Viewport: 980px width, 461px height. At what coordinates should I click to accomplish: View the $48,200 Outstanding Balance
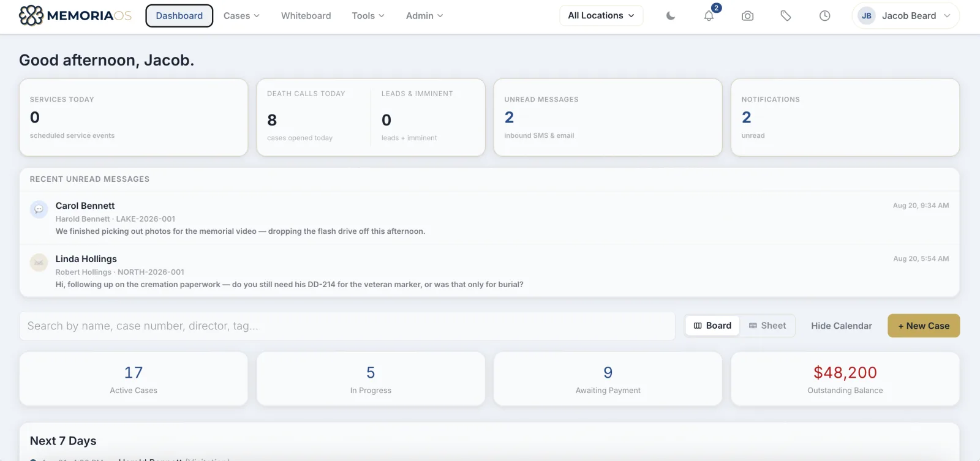click(x=845, y=379)
